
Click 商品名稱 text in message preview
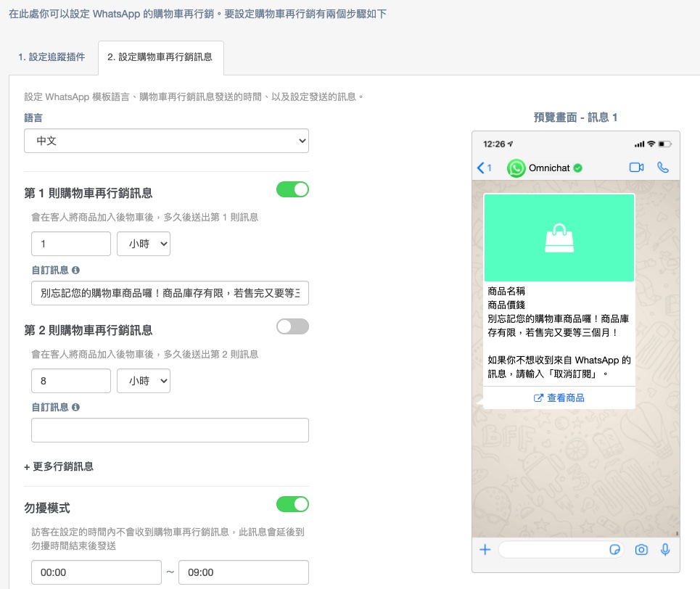click(506, 291)
